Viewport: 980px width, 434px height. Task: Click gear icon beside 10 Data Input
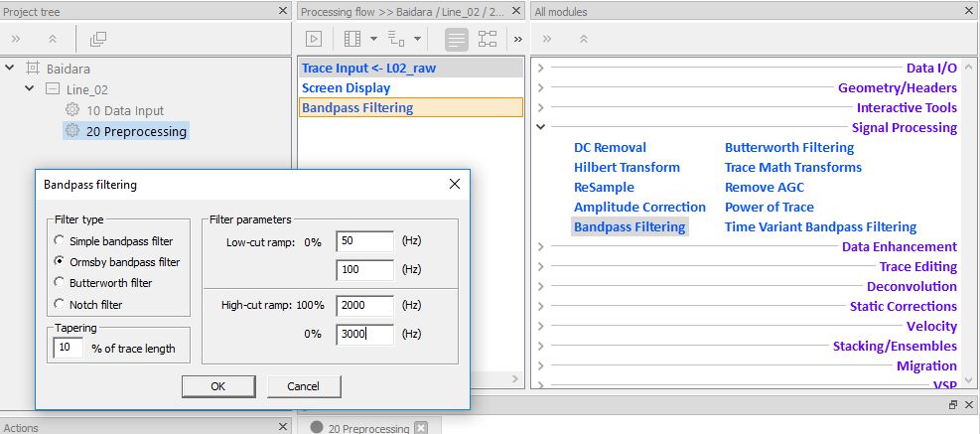[x=72, y=110]
